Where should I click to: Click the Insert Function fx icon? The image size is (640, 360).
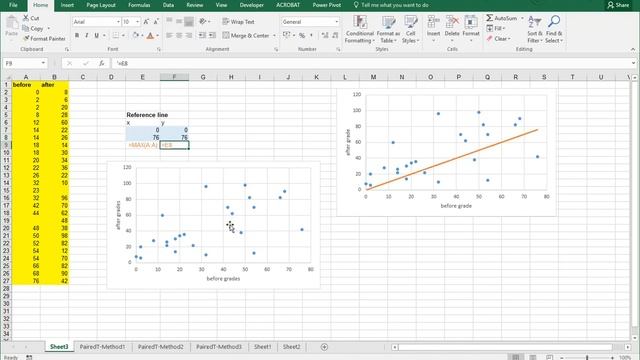(101, 63)
